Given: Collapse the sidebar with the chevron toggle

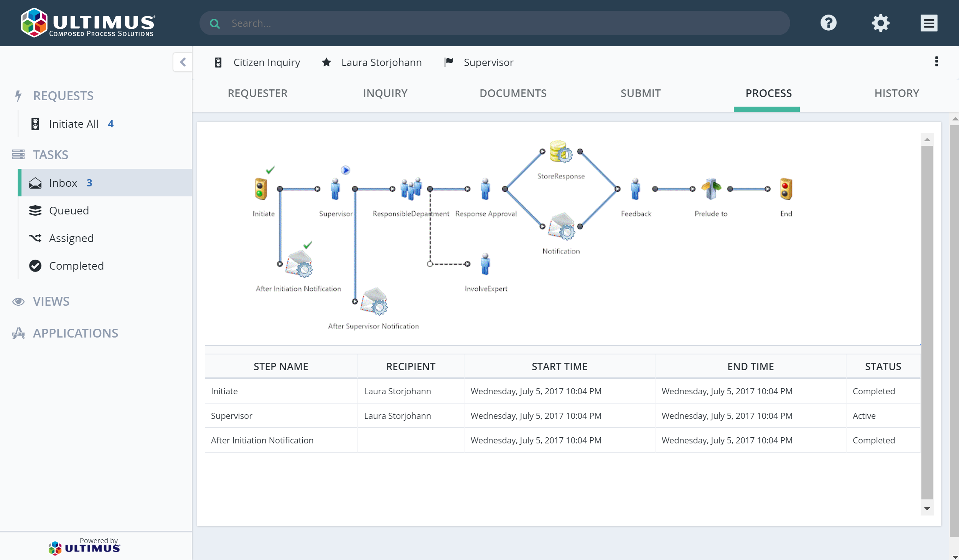Looking at the screenshot, I should point(183,62).
